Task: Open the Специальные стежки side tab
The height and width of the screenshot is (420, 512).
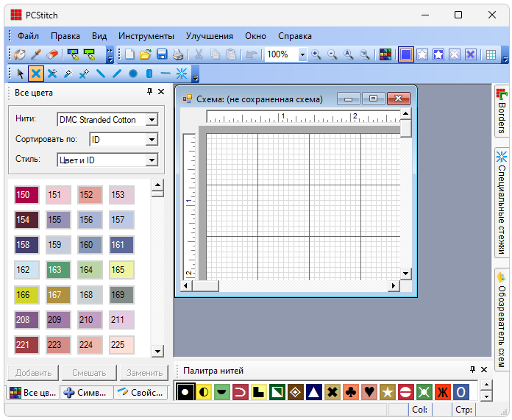Action: point(502,203)
